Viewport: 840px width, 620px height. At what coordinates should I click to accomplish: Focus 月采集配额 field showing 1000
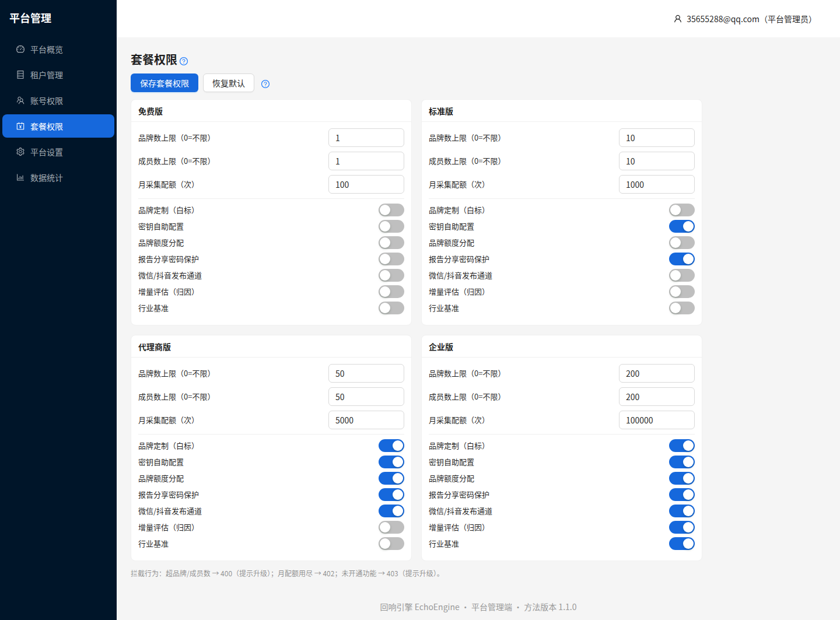(657, 184)
